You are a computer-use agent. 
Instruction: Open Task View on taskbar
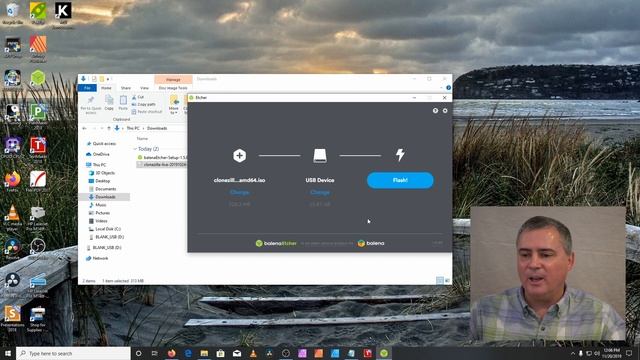coord(155,353)
